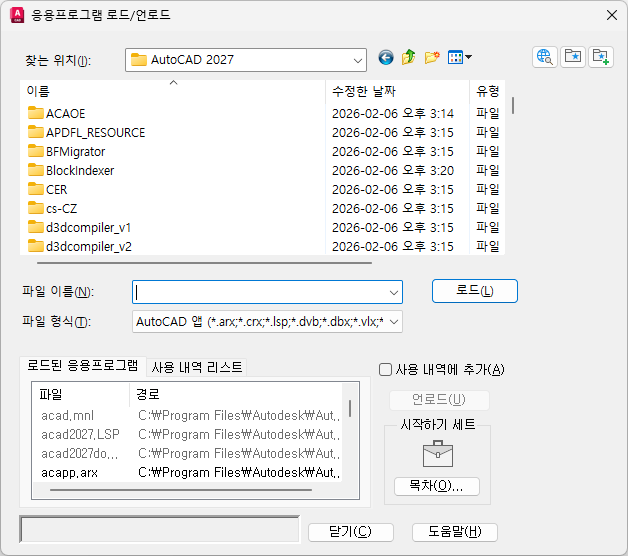This screenshot has width=628, height=556.
Task: Click the path cell of acapp.arx
Action: [x=239, y=472]
